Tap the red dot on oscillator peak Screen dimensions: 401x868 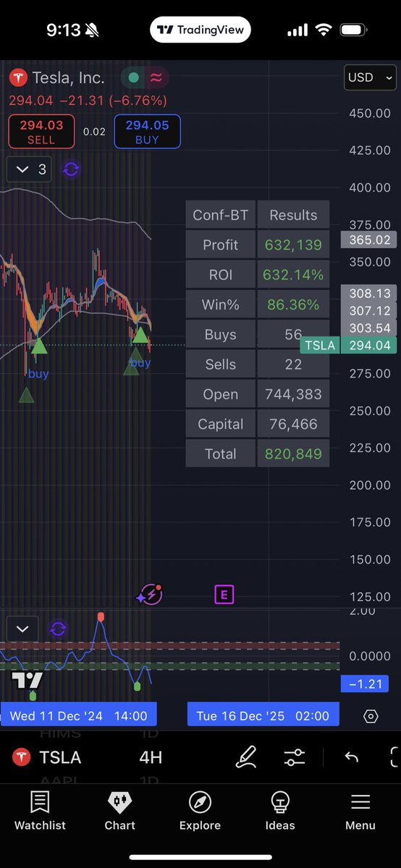pos(101,616)
